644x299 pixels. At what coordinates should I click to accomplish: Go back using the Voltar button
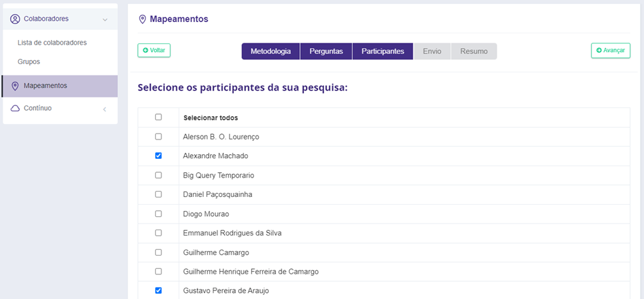tap(154, 51)
